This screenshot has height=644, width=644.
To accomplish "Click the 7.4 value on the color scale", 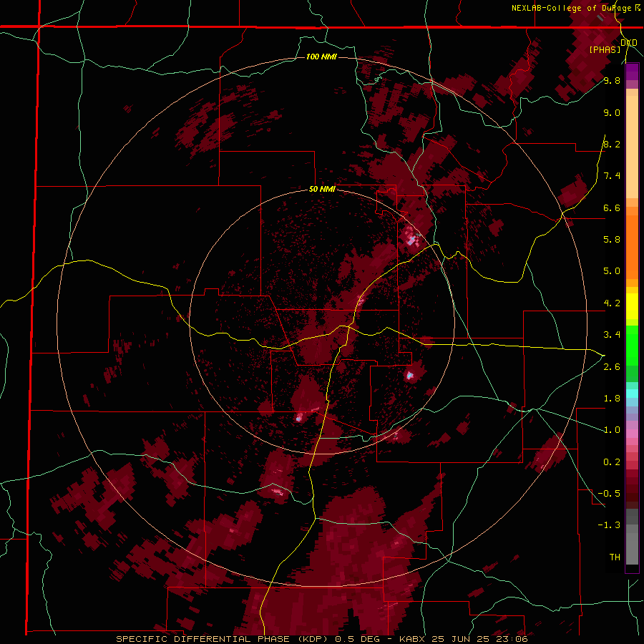I will (612, 176).
